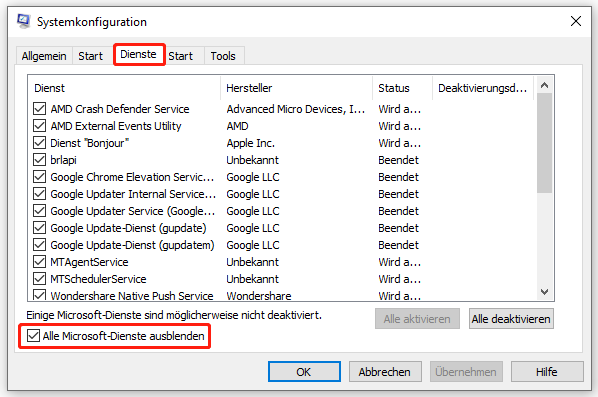Open Hilfe with the help button
This screenshot has height=397, width=598.
[547, 372]
